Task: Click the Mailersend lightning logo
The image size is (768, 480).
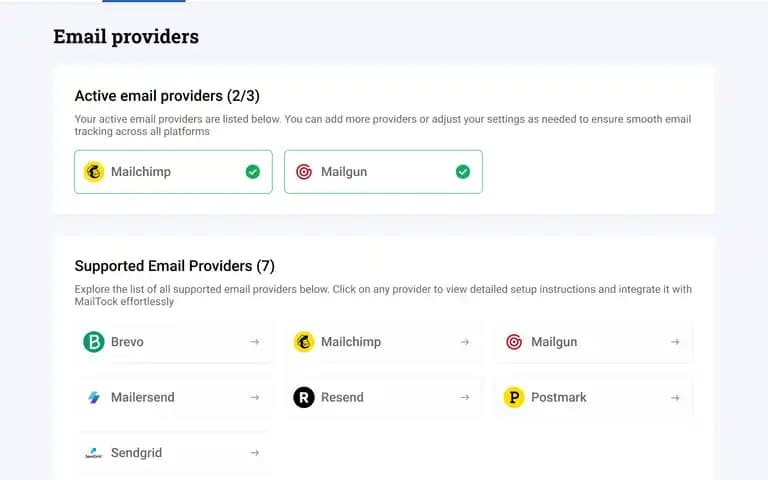Action: tap(94, 397)
